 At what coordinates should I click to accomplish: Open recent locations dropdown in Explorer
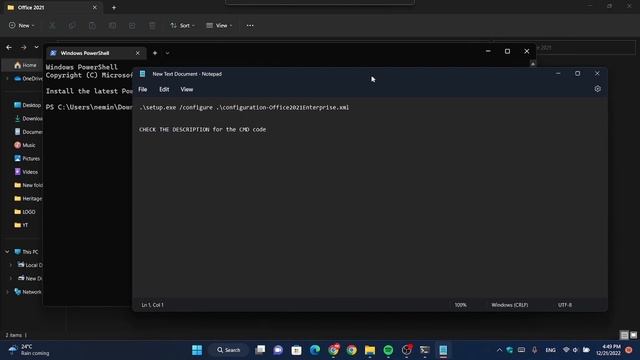tap(36, 47)
